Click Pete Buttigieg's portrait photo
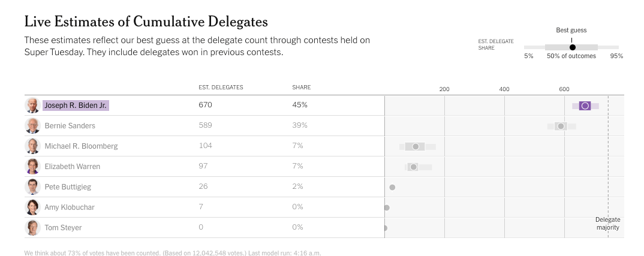The height and width of the screenshot is (256, 644). coord(32,187)
